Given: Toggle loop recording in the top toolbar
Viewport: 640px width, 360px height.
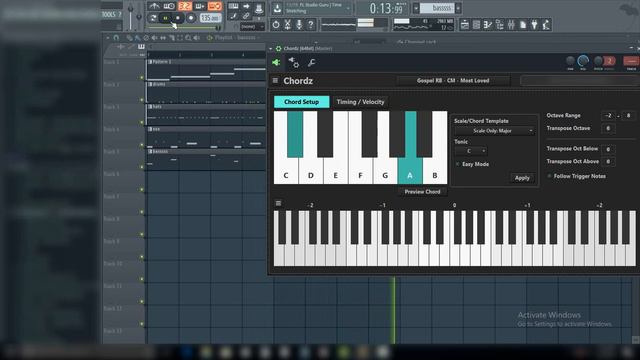Looking at the screenshot, I should [x=214, y=6].
